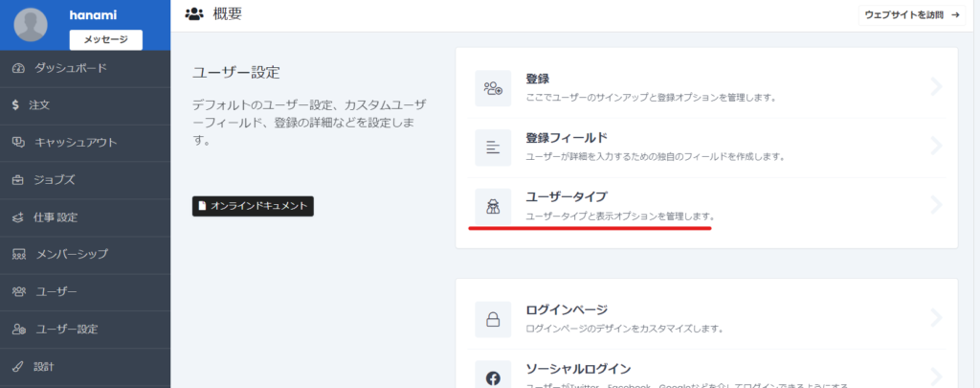Click the ダッシュボード gauge icon in sidebar

18,68
